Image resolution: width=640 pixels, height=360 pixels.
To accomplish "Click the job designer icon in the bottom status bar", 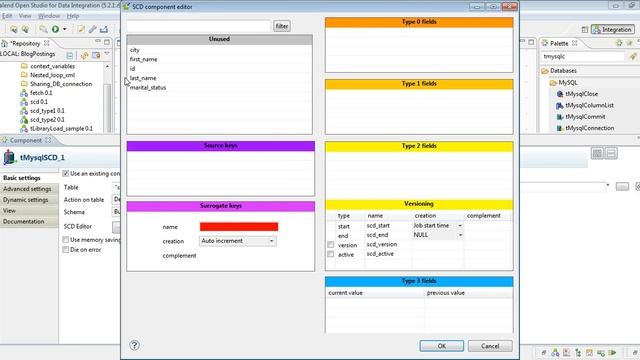I will click(555, 353).
